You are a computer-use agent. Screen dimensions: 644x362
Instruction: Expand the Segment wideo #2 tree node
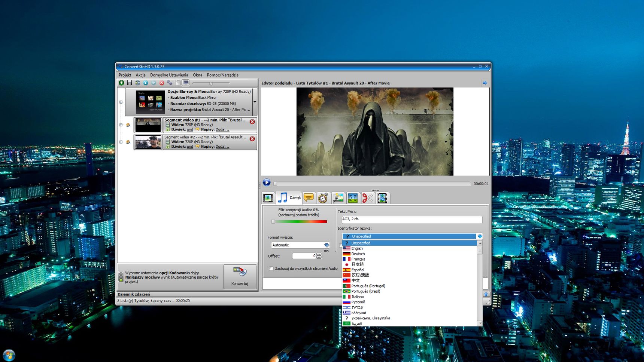pos(121,142)
